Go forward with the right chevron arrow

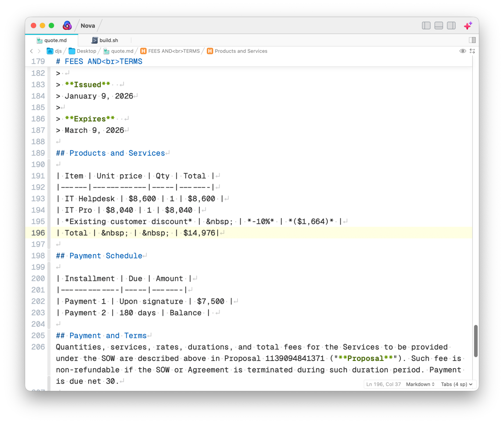point(39,51)
